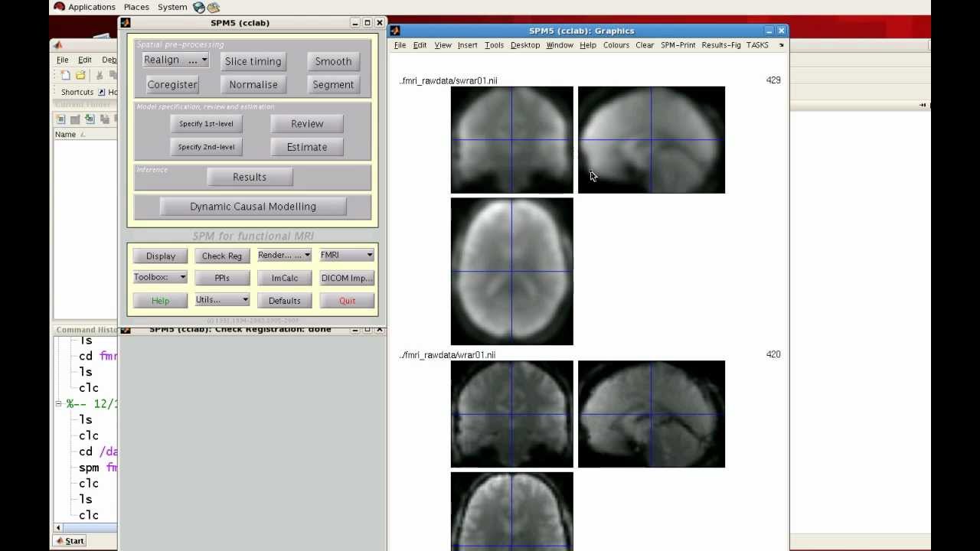Open Insert menu in Graphics window
This screenshot has width=980, height=551.
pos(467,45)
